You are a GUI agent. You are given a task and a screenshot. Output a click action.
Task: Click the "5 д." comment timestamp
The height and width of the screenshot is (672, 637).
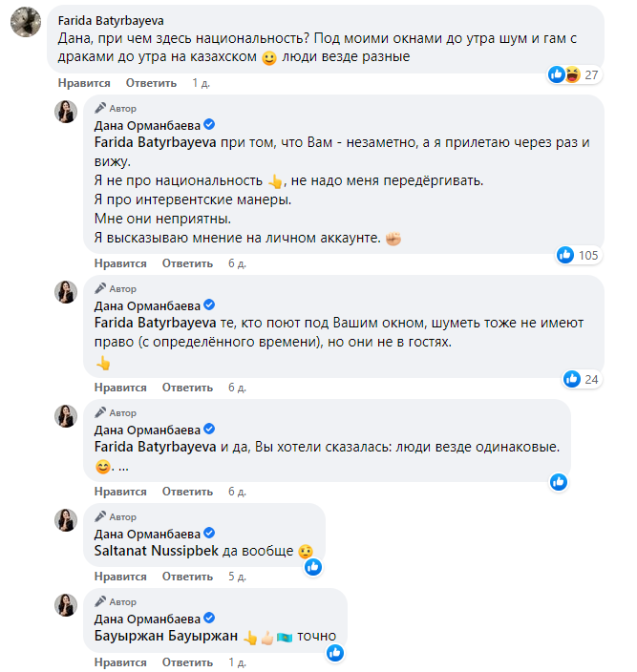pos(237,577)
